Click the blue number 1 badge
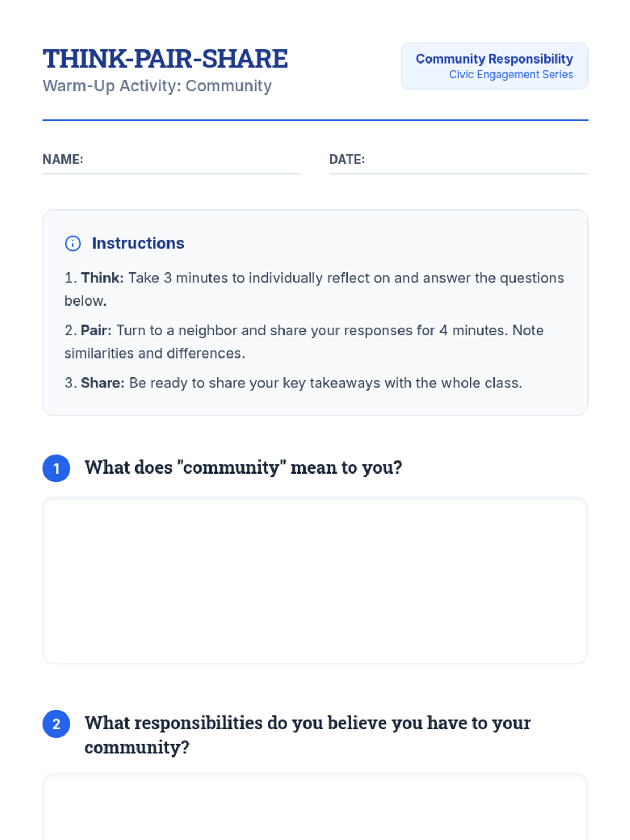The width and height of the screenshot is (630, 840). (56, 468)
